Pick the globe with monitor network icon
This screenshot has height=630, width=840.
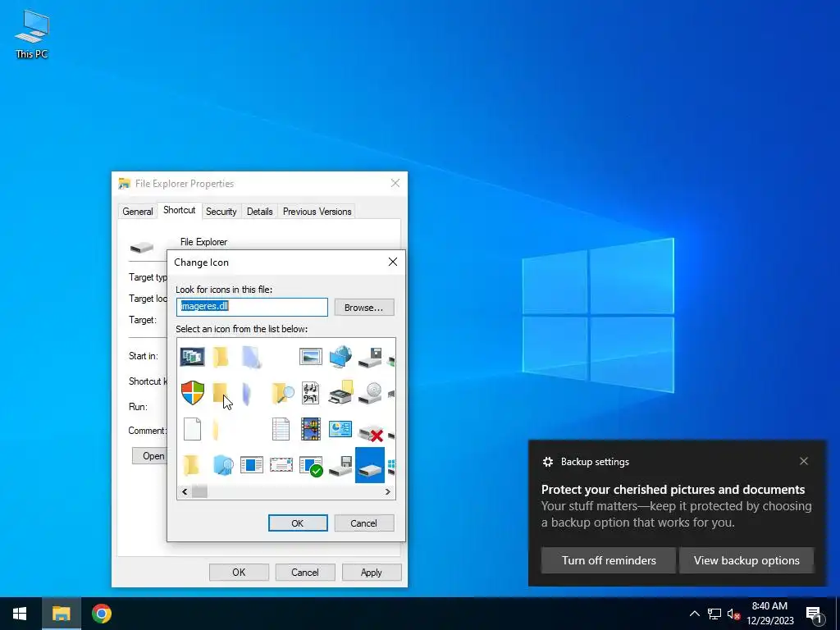click(340, 357)
